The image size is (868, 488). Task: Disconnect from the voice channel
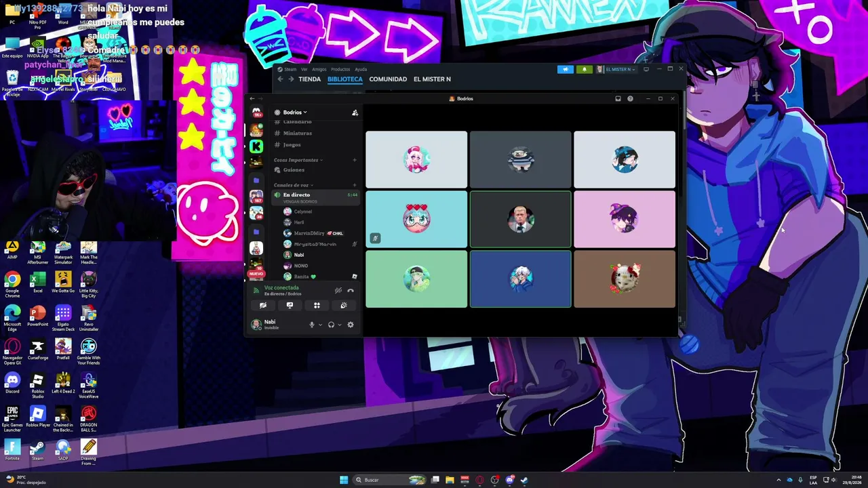pos(351,291)
